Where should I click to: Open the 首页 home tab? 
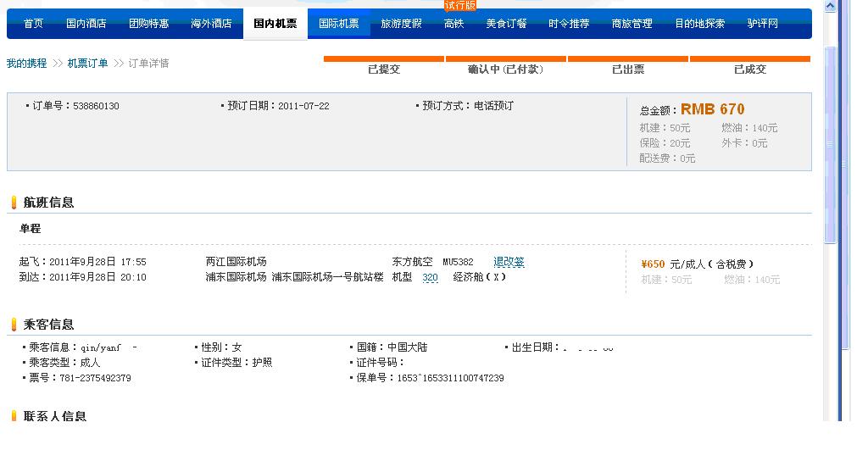tap(33, 24)
